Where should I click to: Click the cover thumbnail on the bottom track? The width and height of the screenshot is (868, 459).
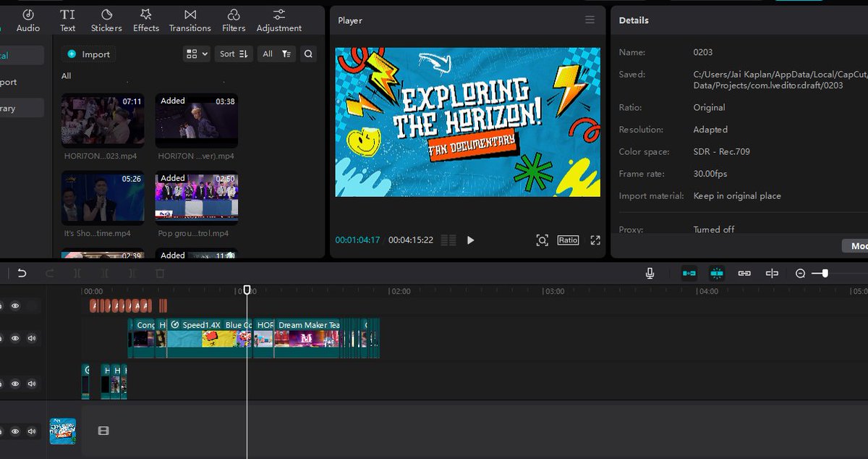(x=63, y=431)
